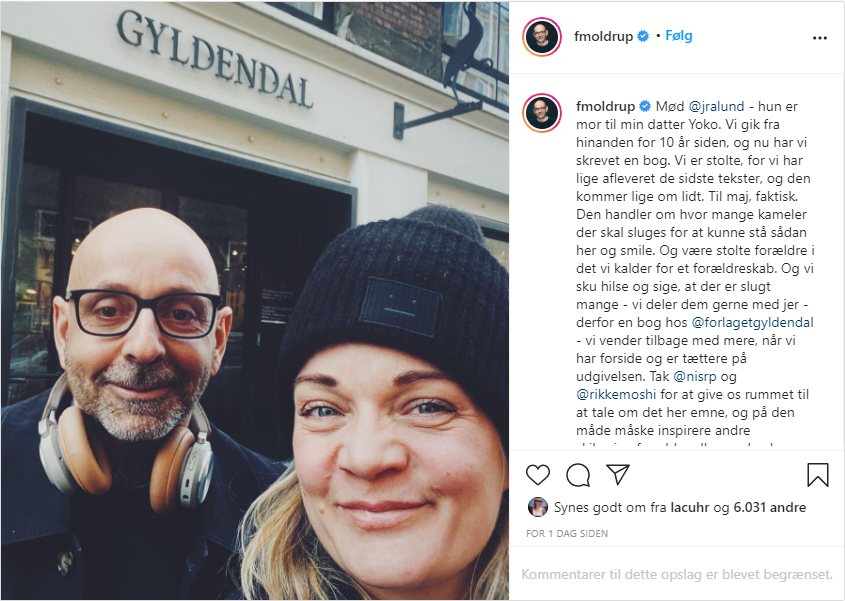Click the Følg button
The width and height of the screenshot is (845, 601).
(678, 36)
